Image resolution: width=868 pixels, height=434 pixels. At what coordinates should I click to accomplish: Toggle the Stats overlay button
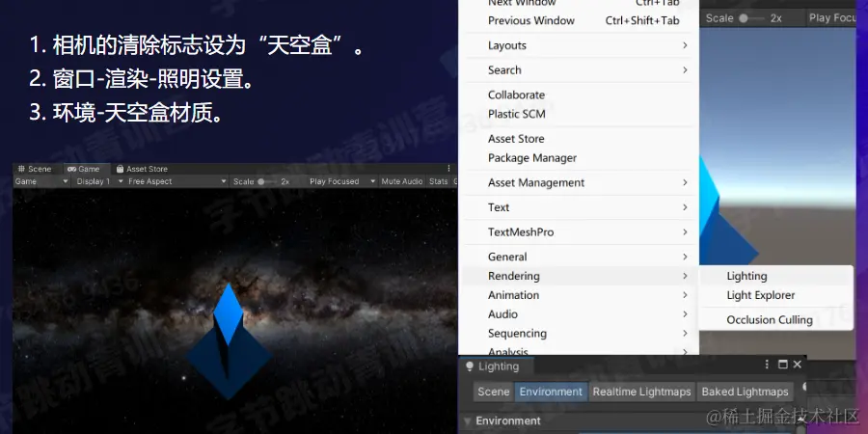point(439,181)
